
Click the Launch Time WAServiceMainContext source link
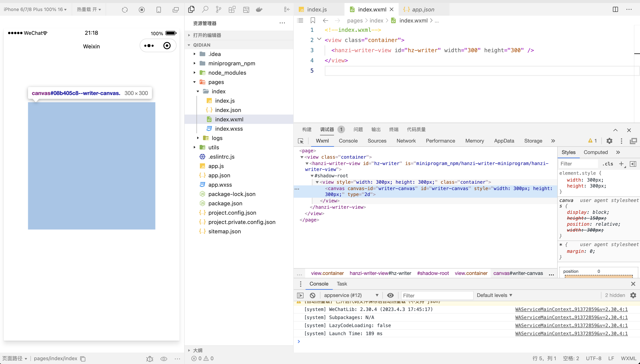[x=571, y=333]
